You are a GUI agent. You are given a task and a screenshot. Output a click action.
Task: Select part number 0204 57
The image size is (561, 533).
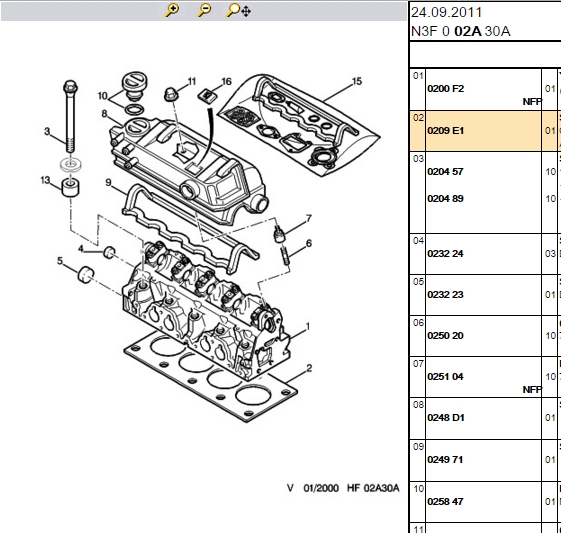click(x=445, y=172)
